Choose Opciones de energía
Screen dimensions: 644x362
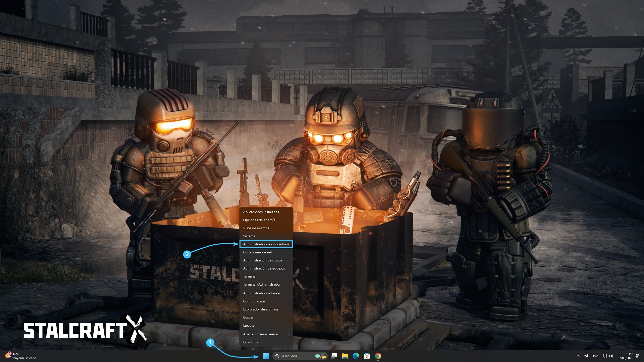coord(266,220)
